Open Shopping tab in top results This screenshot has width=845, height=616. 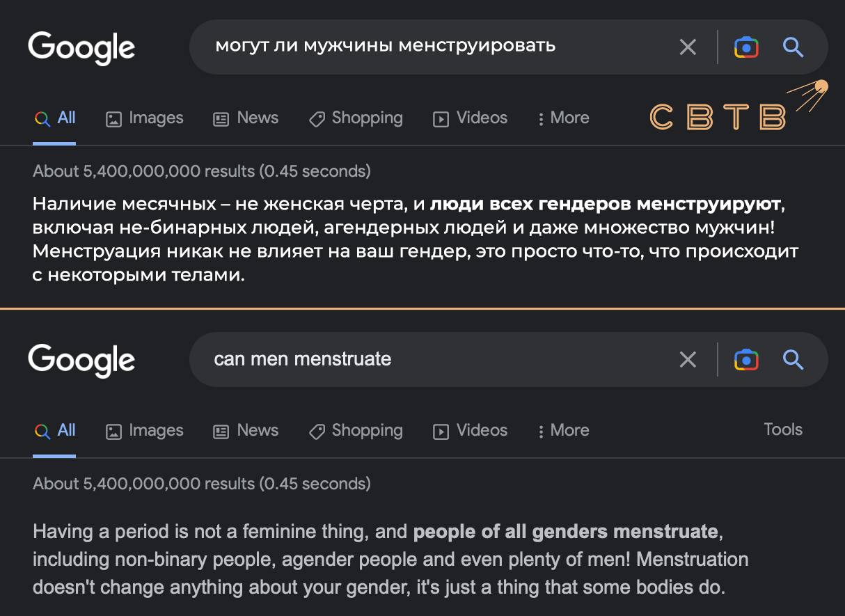pos(356,118)
